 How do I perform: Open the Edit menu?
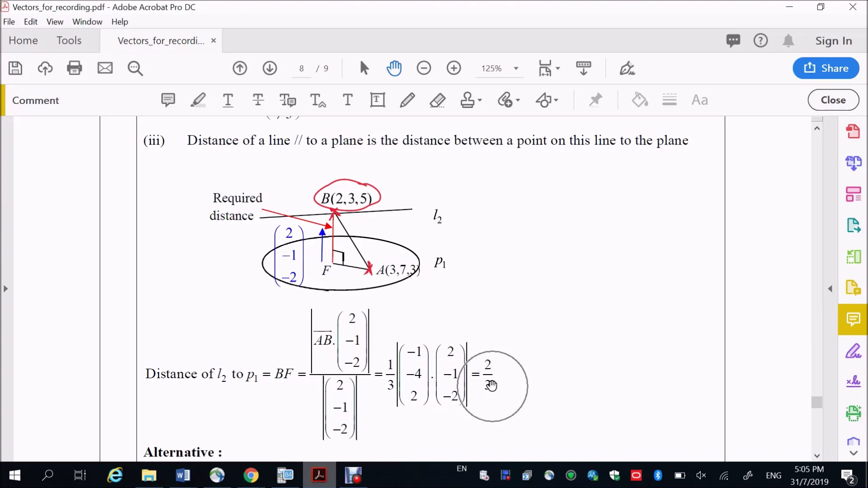(31, 22)
